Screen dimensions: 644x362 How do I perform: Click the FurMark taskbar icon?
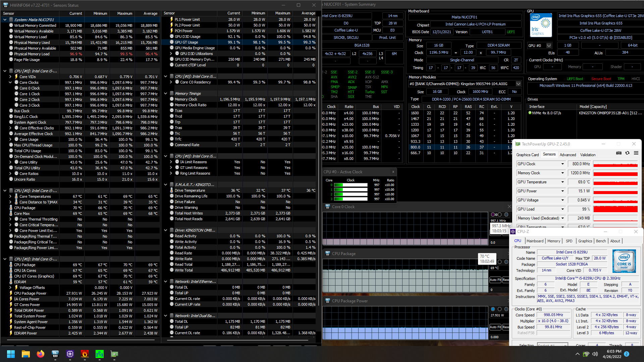click(x=85, y=354)
